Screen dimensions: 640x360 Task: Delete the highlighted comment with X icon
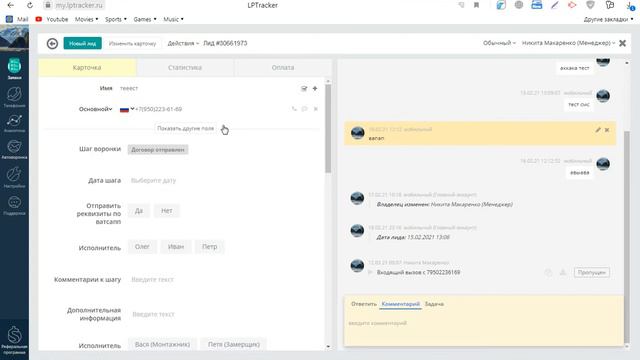(x=607, y=130)
